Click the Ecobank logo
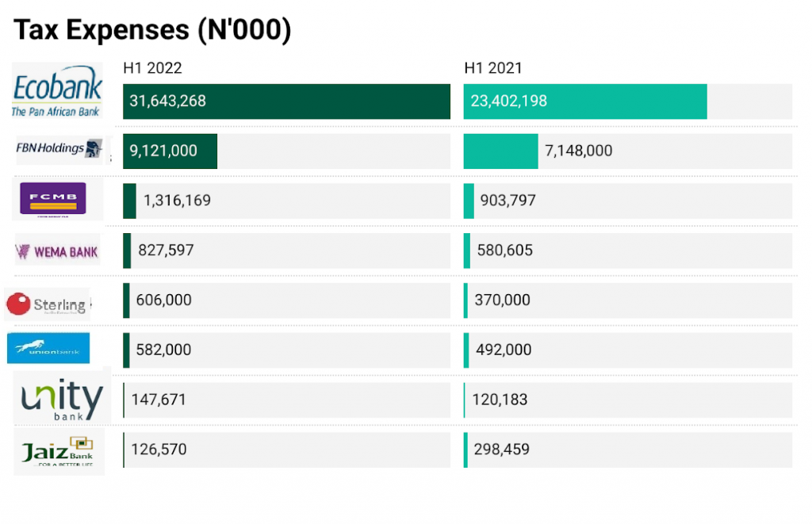This screenshot has width=812, height=524. (x=57, y=90)
